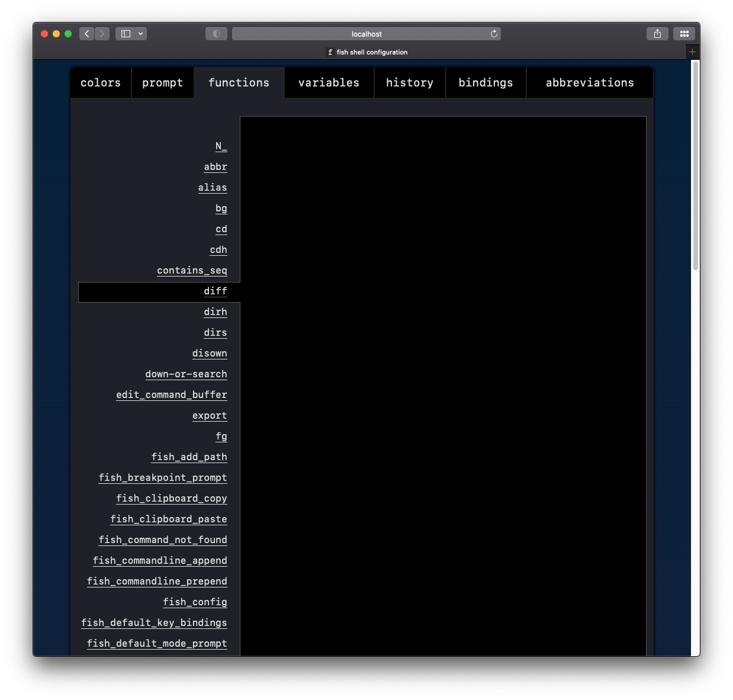733x700 pixels.
Task: Enable Reader mode icon
Action: (216, 34)
